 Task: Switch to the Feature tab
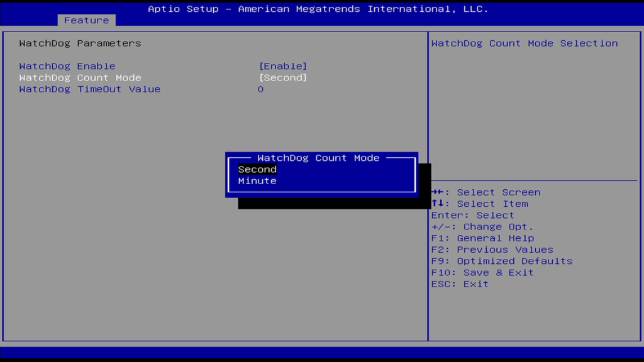[x=86, y=20]
